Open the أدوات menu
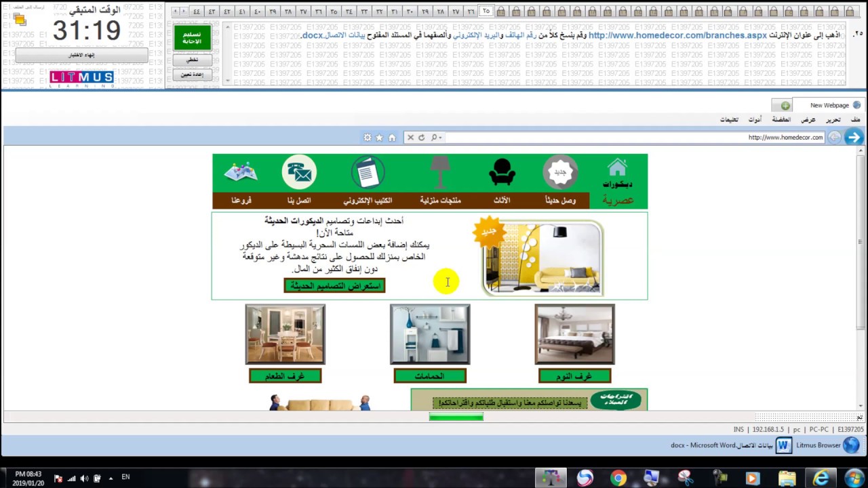This screenshot has width=868, height=488. point(755,120)
